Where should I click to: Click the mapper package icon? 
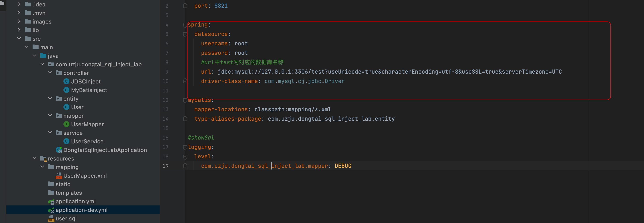point(59,115)
